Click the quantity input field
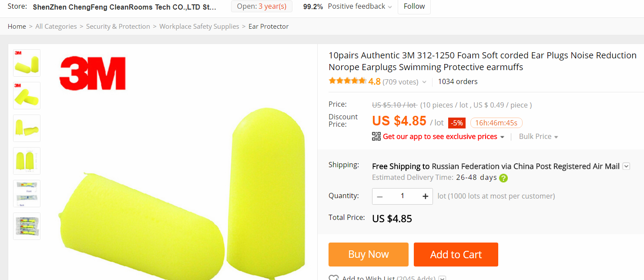644x280 pixels. 402,196
